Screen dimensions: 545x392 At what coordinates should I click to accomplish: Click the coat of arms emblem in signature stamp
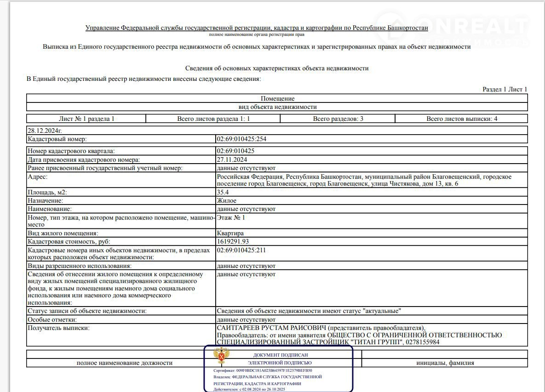(x=222, y=356)
